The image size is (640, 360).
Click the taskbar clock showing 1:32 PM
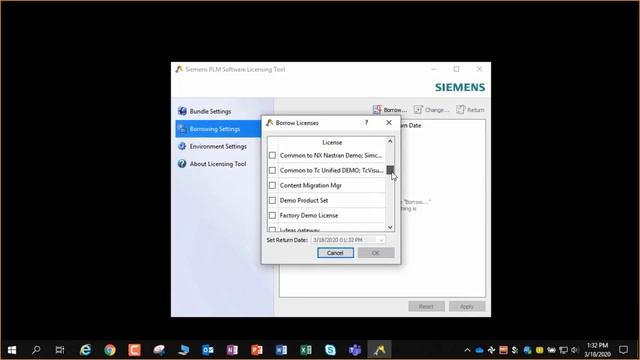pos(597,350)
